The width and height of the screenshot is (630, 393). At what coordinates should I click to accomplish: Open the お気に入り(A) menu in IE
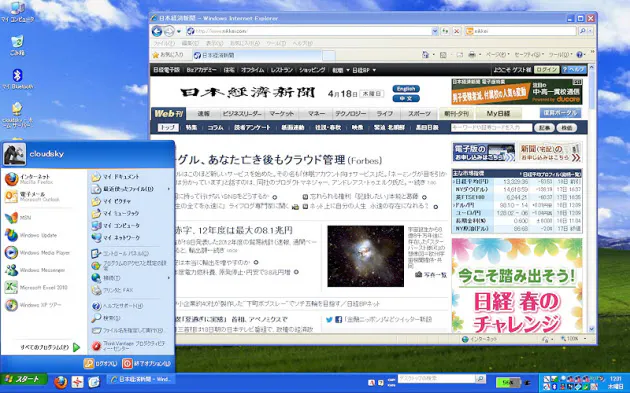click(244, 43)
